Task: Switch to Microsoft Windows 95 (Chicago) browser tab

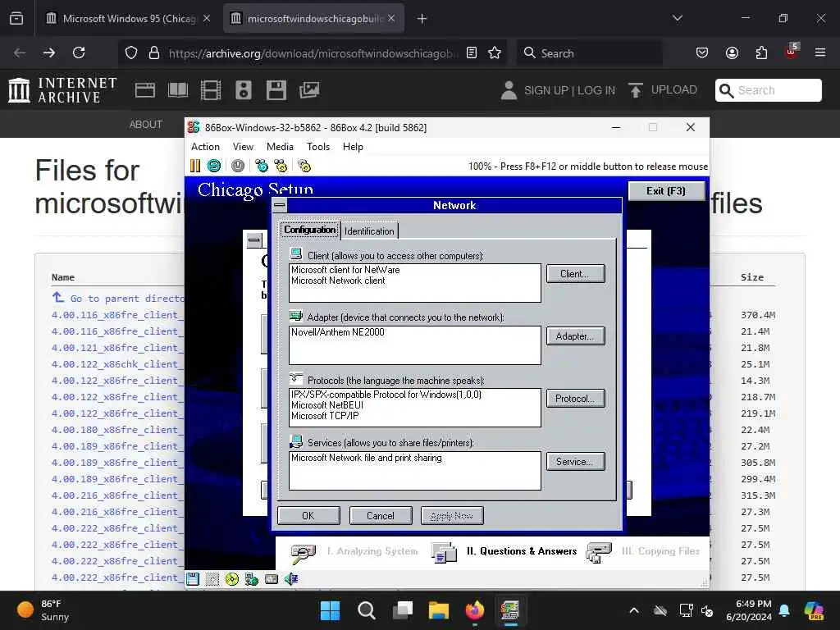Action: click(127, 19)
